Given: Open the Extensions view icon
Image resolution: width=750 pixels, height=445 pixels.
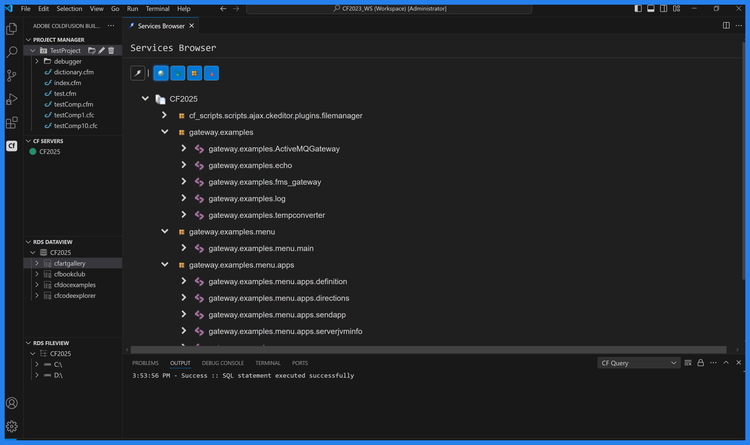Looking at the screenshot, I should [12, 123].
